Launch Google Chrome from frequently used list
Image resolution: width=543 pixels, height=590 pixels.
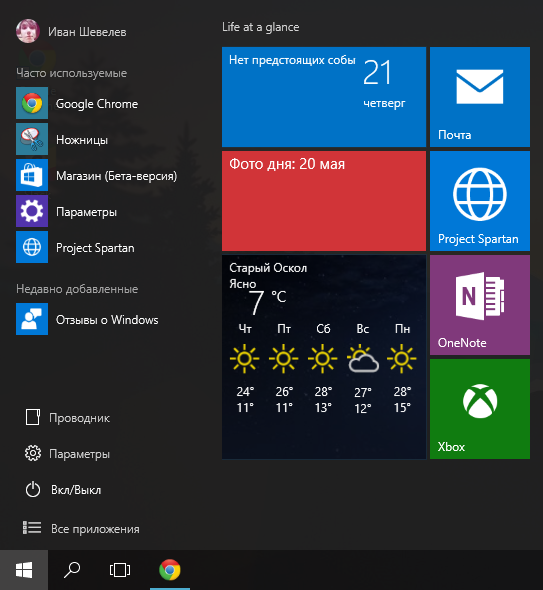(x=32, y=103)
